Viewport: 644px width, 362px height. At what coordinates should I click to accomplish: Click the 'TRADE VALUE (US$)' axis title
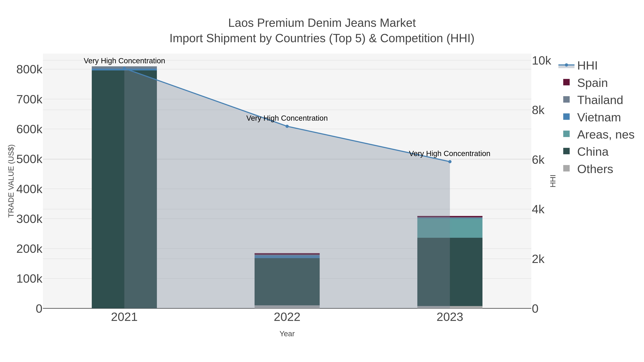click(x=11, y=181)
